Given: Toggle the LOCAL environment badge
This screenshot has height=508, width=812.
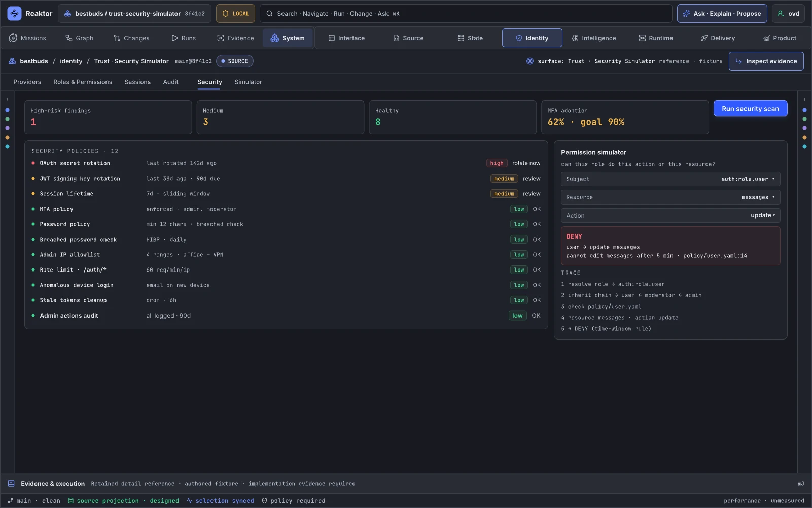Looking at the screenshot, I should (x=236, y=14).
